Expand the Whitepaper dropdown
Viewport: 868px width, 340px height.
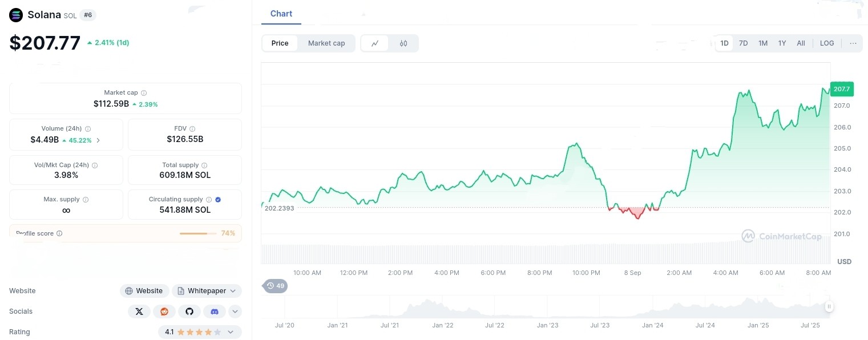pos(207,291)
